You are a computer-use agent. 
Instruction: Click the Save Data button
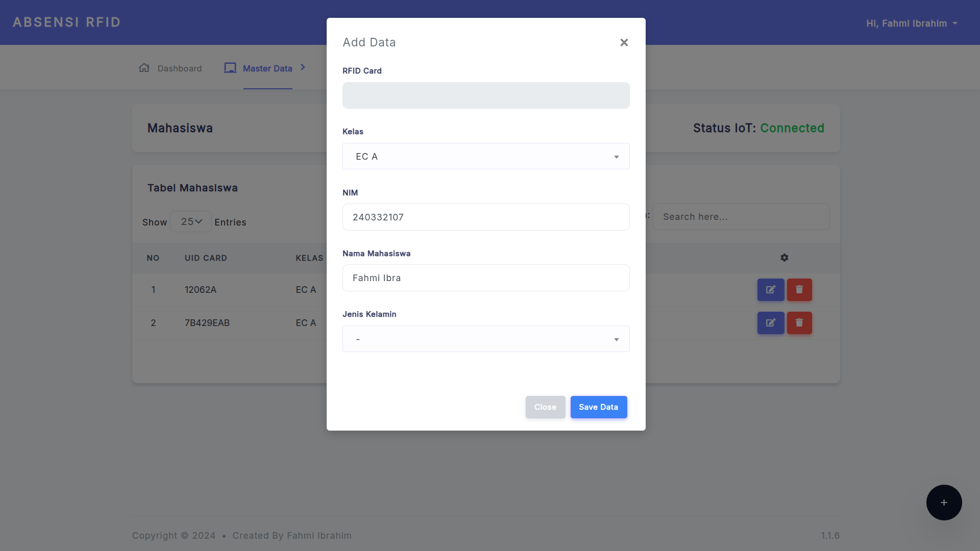point(599,407)
